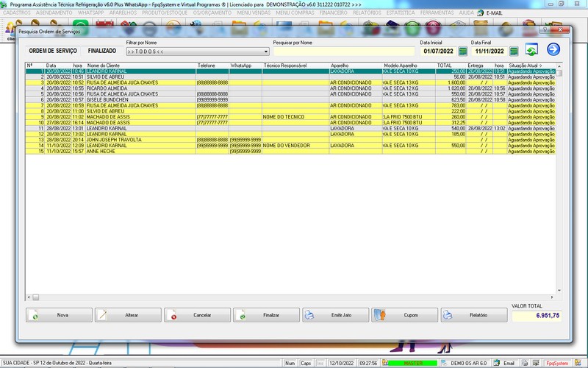Click the Pesquisar por Nome search field
Image resolution: width=588 pixels, height=368 pixels.
tap(343, 52)
